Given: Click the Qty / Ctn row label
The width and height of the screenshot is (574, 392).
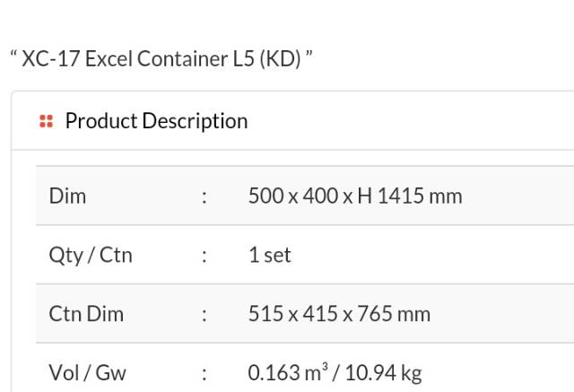Looking at the screenshot, I should click(x=91, y=255).
